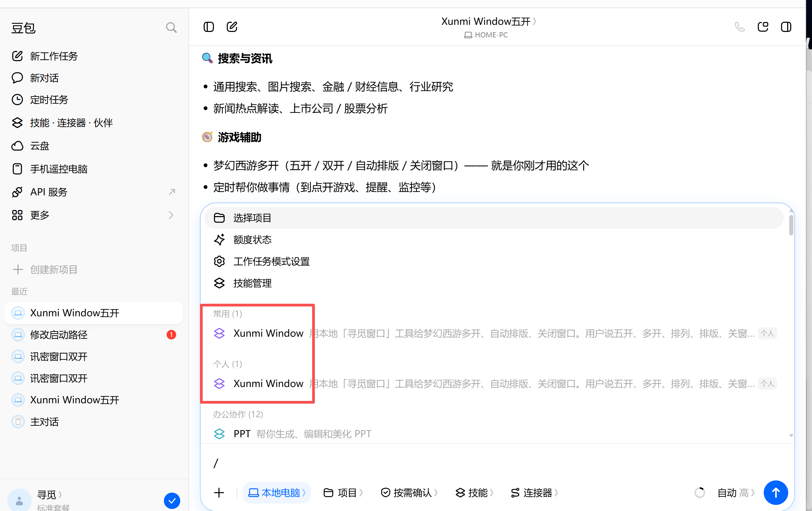This screenshot has width=812, height=511.
Task: Click the command list scrollbar thumb
Action: [791, 225]
